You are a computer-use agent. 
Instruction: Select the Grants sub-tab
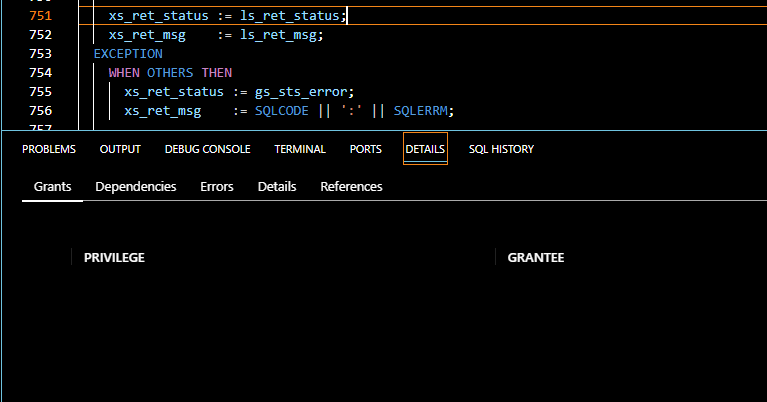[53, 186]
